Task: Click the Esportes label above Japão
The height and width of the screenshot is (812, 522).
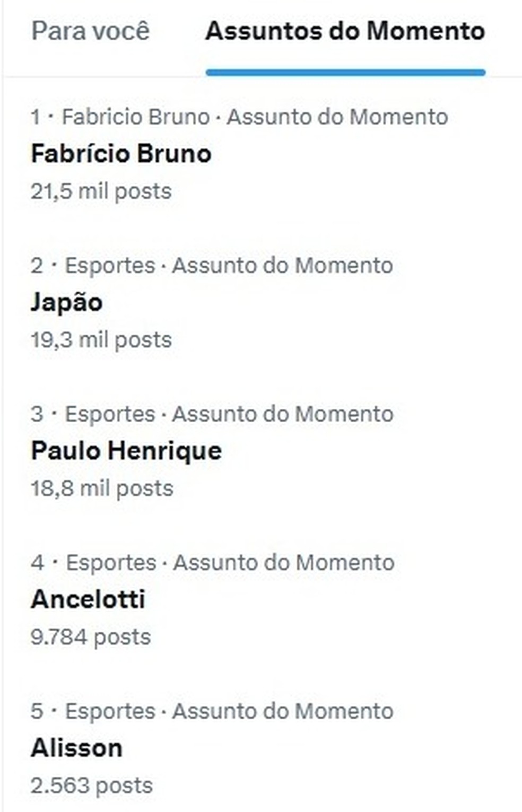Action: point(110,265)
